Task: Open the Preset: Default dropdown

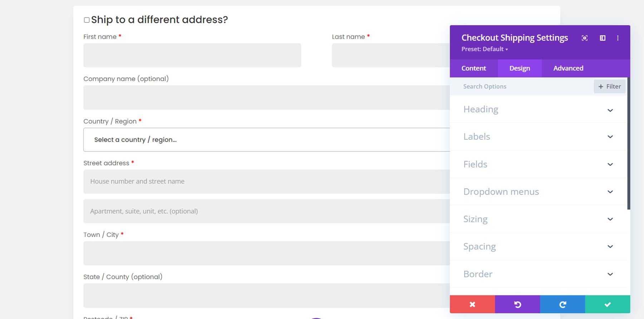Action: (x=484, y=49)
